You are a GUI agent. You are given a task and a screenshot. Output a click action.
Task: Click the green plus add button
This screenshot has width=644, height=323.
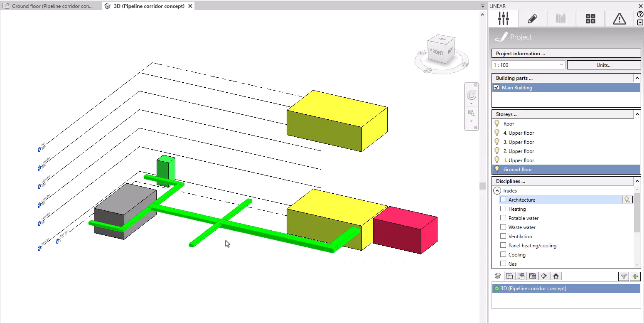tap(635, 276)
